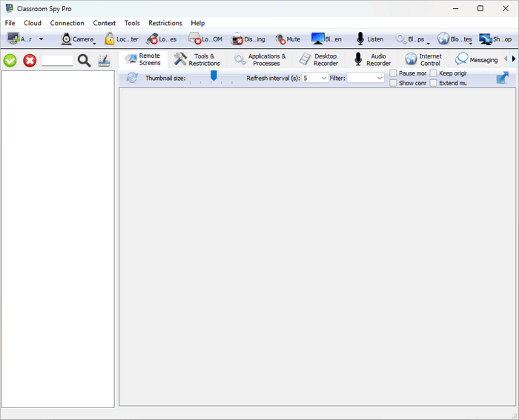Screen dimensions: 519x420
Task: Click the red X deselect-all icon
Action: (30, 61)
